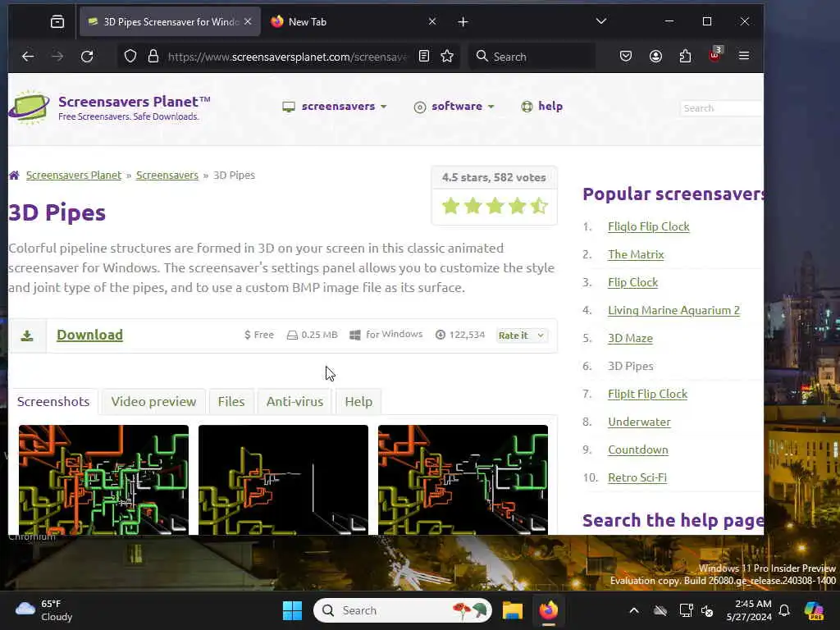840x630 pixels.
Task: Toggle reader view icon in address bar
Action: pos(424,57)
